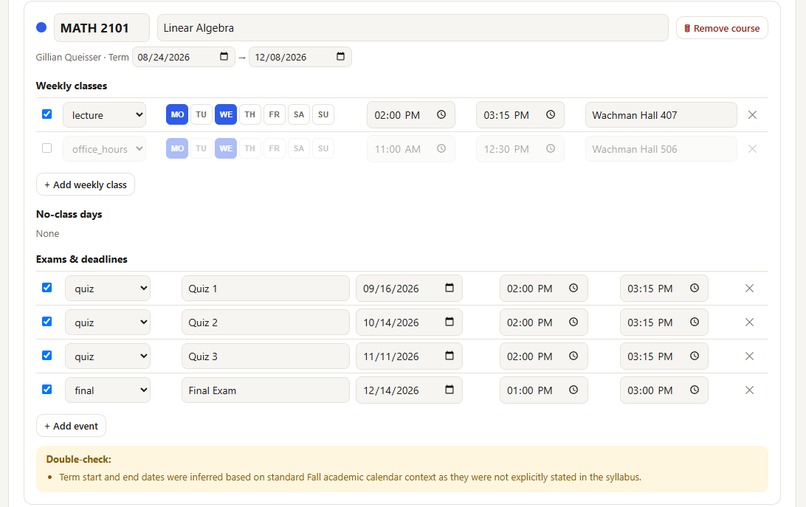This screenshot has width=806, height=507.
Task: Edit the MATH 2101 course code field
Action: [x=102, y=28]
